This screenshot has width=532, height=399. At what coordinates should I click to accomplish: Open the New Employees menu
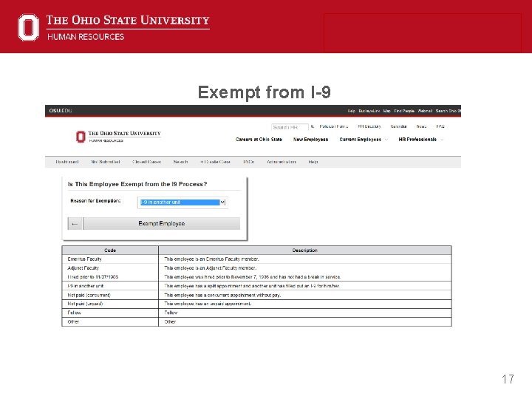pyautogui.click(x=310, y=140)
